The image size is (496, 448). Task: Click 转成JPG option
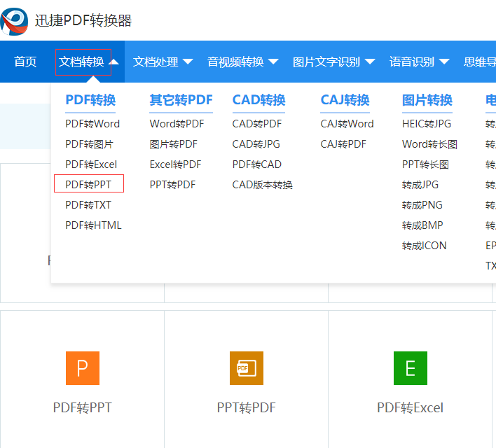click(420, 185)
